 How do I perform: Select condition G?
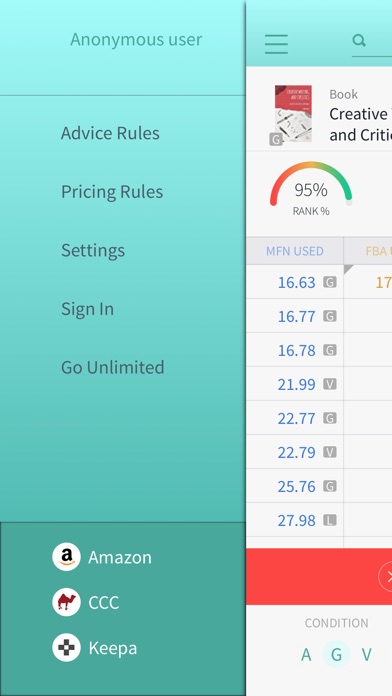(x=336, y=655)
